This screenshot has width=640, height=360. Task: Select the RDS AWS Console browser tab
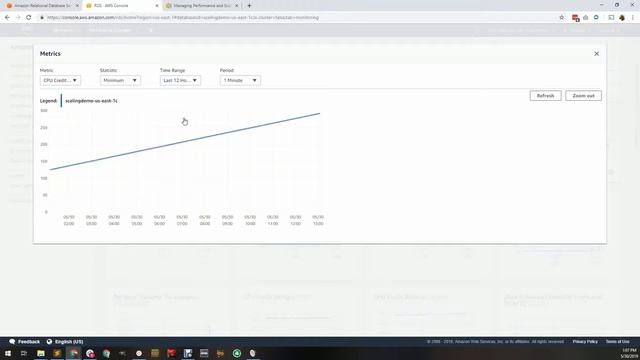click(122, 6)
